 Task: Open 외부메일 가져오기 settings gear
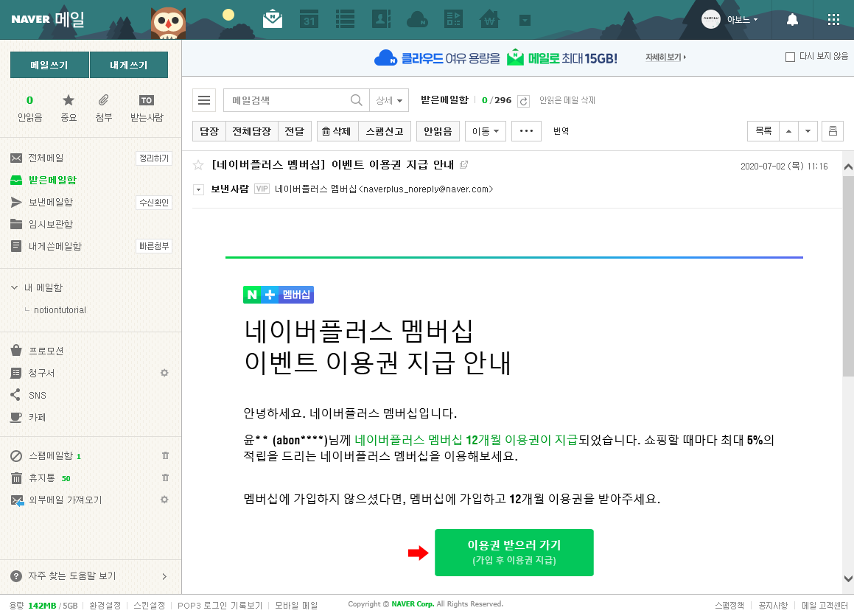[164, 500]
